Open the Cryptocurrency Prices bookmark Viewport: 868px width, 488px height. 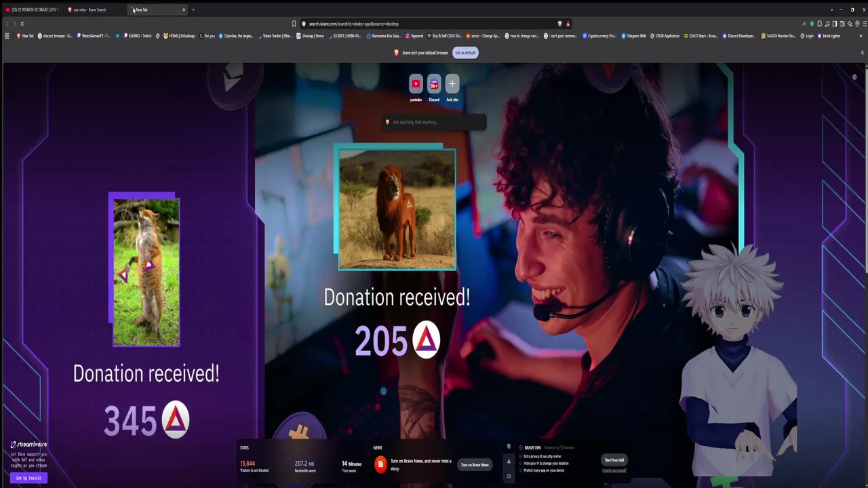[599, 36]
